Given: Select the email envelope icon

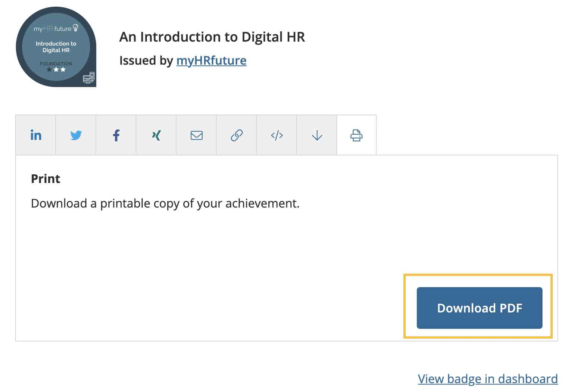Looking at the screenshot, I should (196, 135).
